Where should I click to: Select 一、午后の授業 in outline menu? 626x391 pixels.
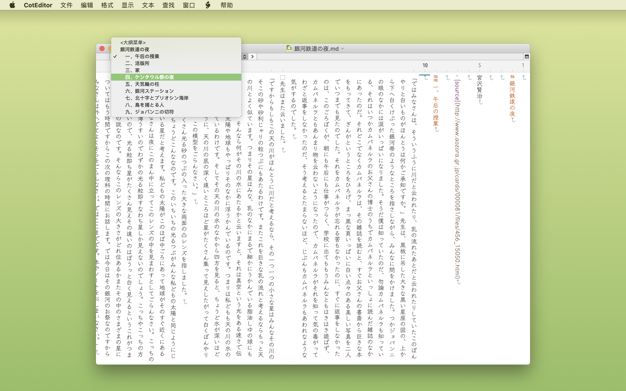click(176, 56)
